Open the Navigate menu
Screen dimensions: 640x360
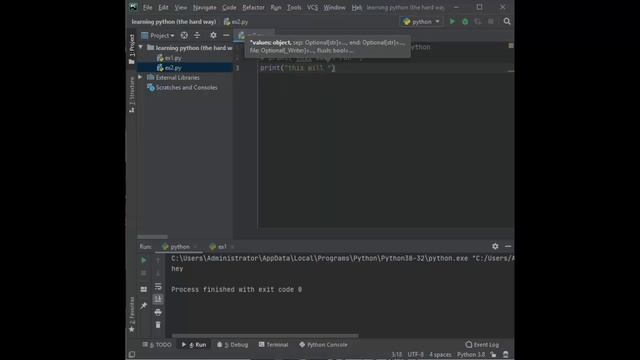[204, 7]
